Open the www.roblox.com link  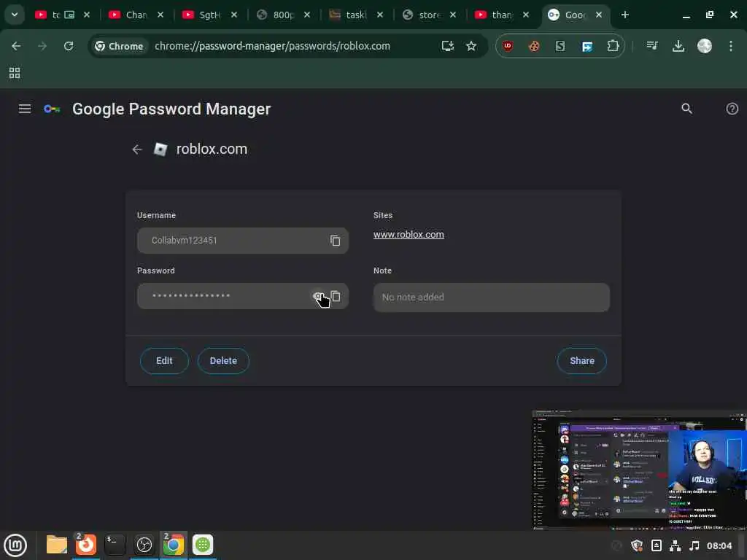coord(409,235)
